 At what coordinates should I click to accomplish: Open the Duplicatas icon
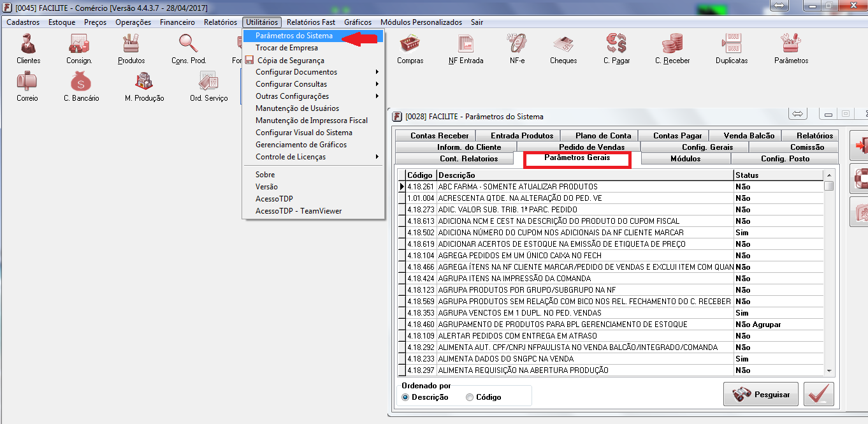point(732,43)
